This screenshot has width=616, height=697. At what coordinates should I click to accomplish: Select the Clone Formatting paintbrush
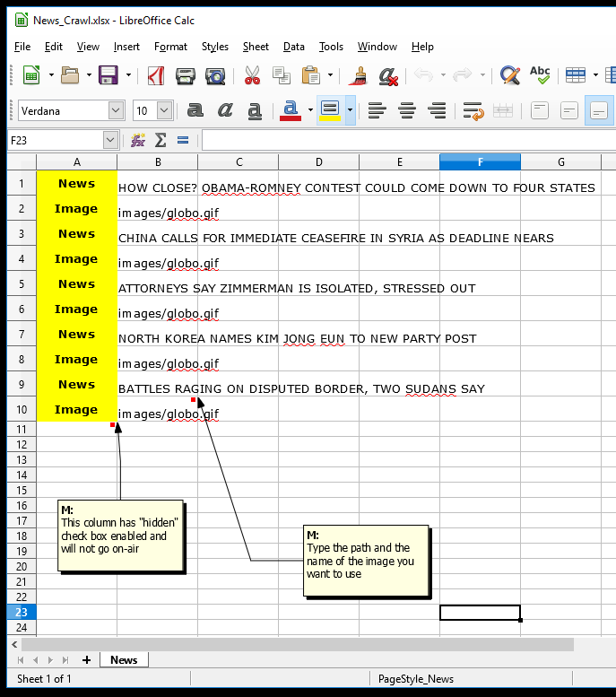360,75
